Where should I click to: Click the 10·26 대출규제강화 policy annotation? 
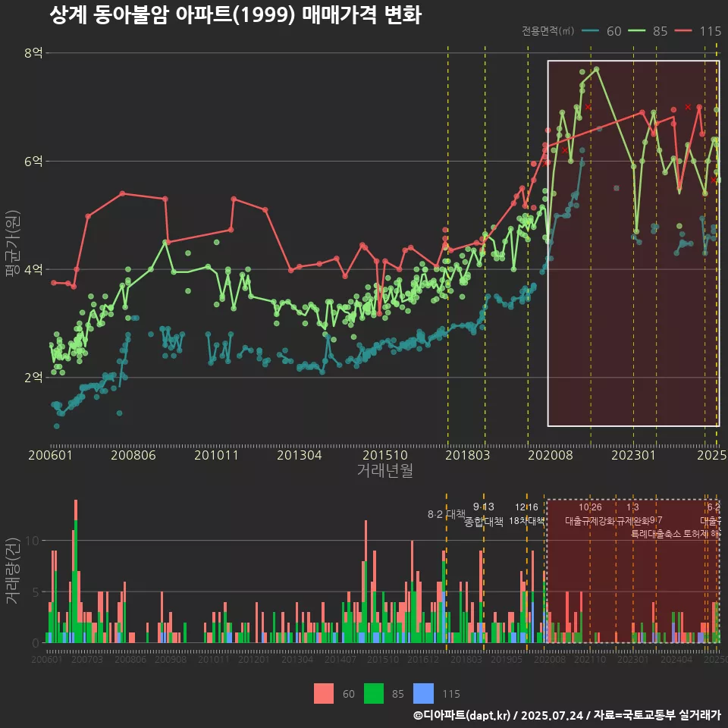[x=590, y=514]
